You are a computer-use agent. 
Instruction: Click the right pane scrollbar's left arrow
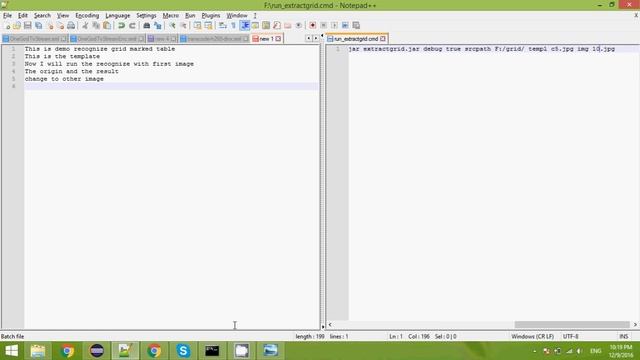pyautogui.click(x=330, y=324)
